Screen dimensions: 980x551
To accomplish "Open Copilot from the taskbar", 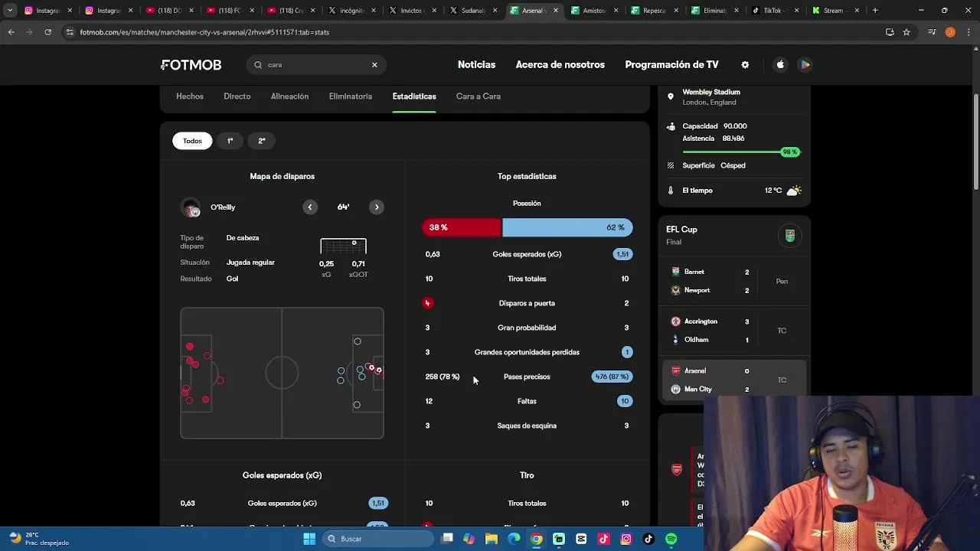I will (x=469, y=539).
